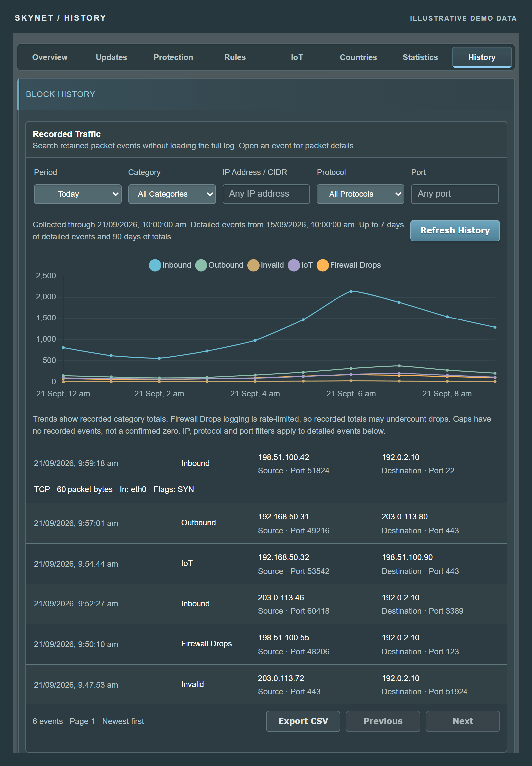Expand the Period dropdown set to Today
This screenshot has width=532, height=766.
78,194
